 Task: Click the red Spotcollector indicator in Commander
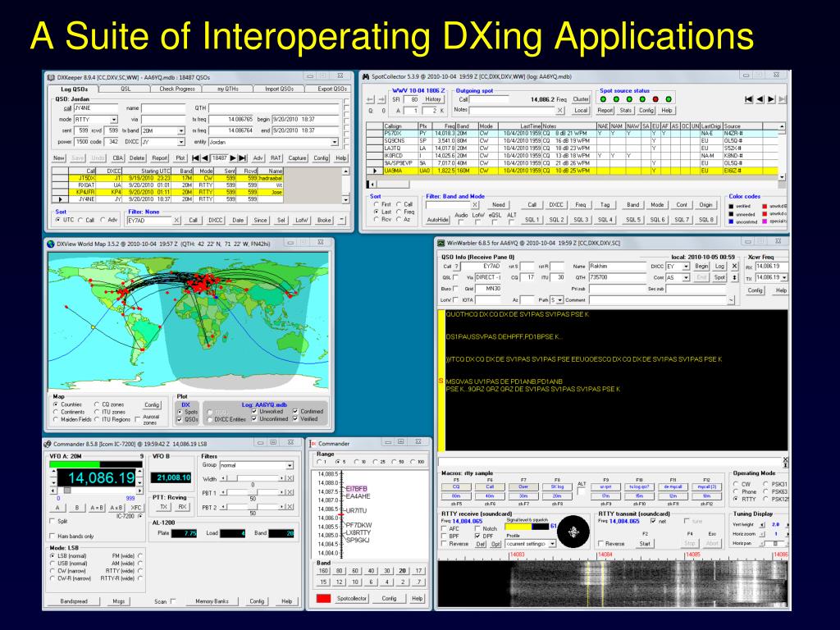click(x=322, y=599)
